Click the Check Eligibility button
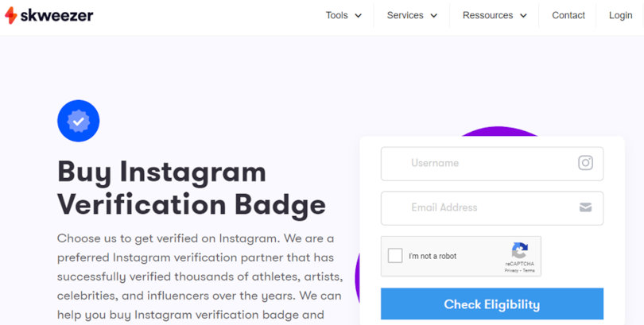This screenshot has height=325, width=644. click(x=492, y=304)
